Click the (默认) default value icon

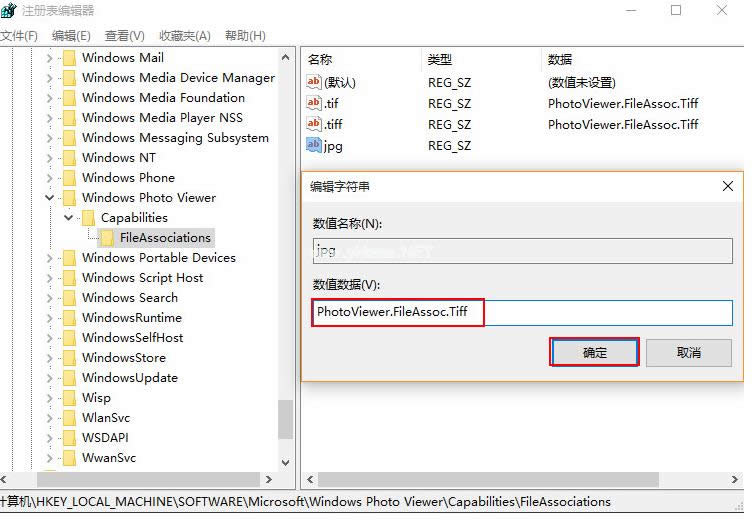314,82
